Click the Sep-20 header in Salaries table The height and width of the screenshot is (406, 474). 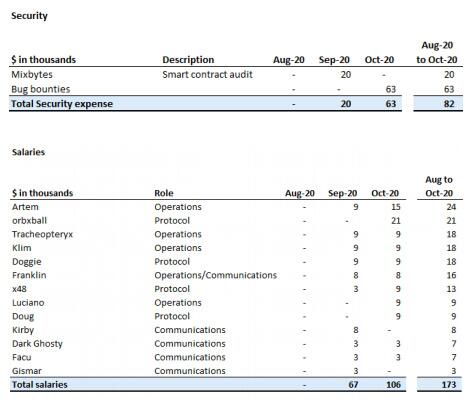click(342, 193)
